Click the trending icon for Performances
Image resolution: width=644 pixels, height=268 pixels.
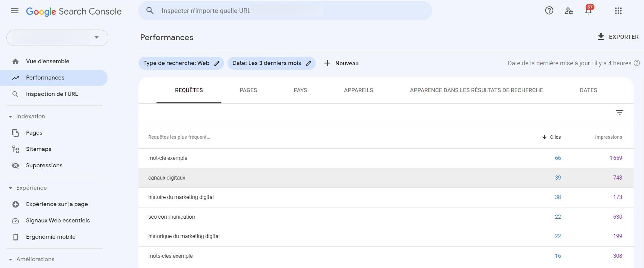coord(15,78)
